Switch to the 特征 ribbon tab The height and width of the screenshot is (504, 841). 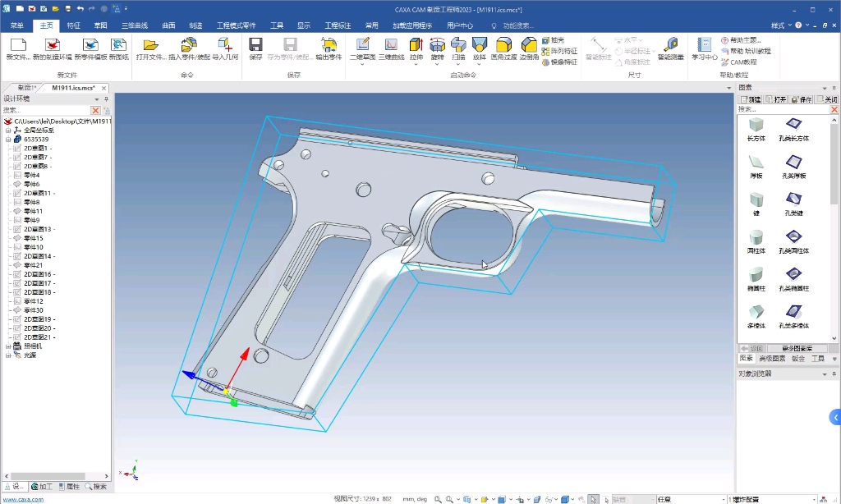point(73,25)
